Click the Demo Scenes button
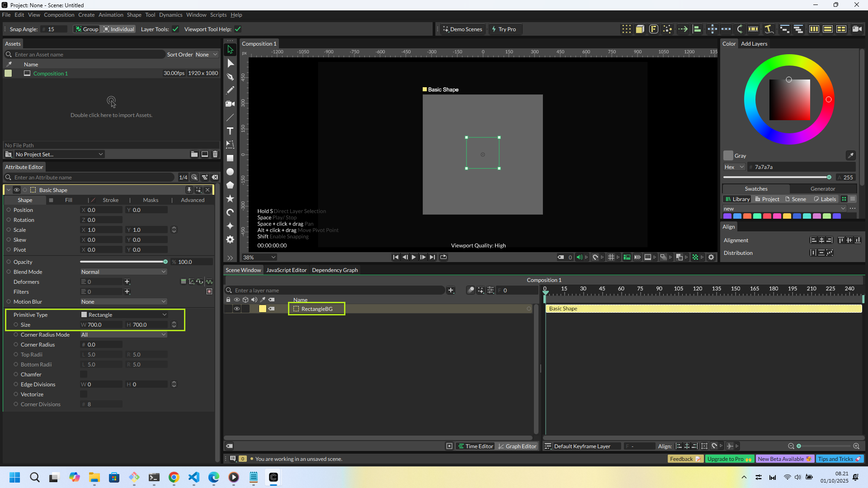Viewport: 868px width, 488px height. click(x=462, y=29)
